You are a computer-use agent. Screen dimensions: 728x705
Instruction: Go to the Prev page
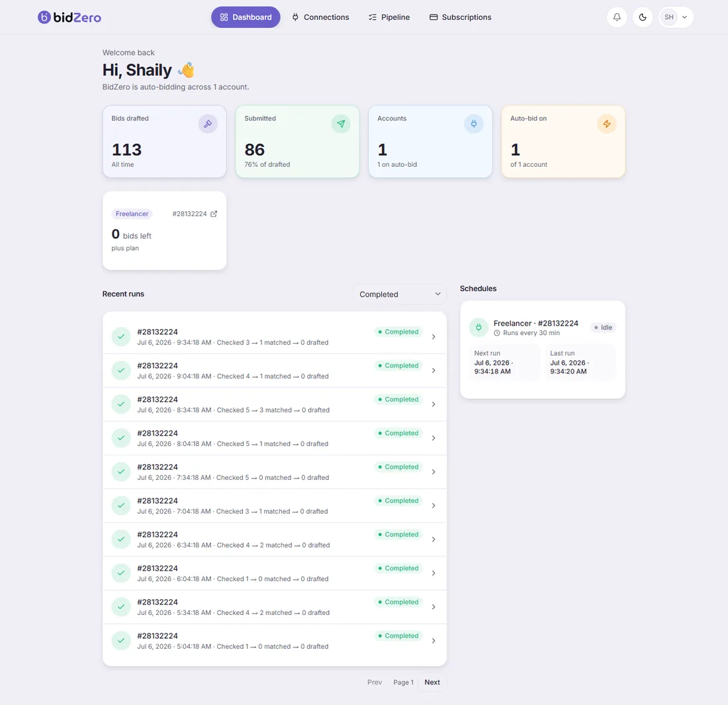click(x=375, y=682)
